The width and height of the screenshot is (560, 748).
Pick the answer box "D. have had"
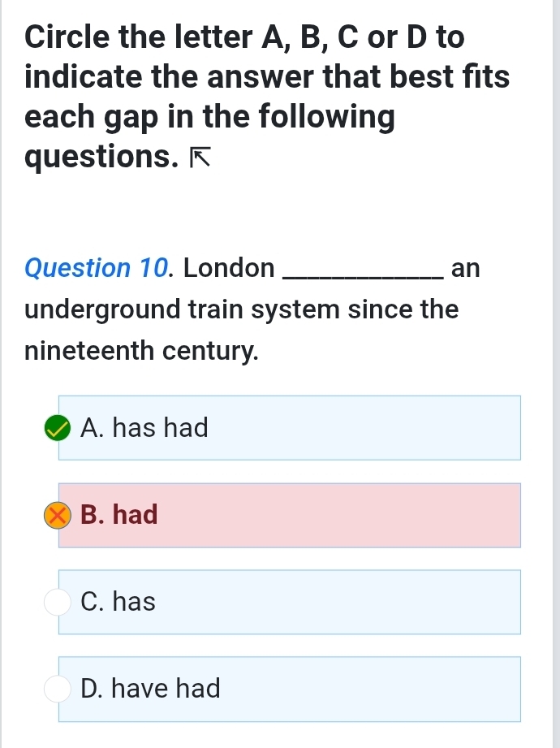(x=288, y=690)
